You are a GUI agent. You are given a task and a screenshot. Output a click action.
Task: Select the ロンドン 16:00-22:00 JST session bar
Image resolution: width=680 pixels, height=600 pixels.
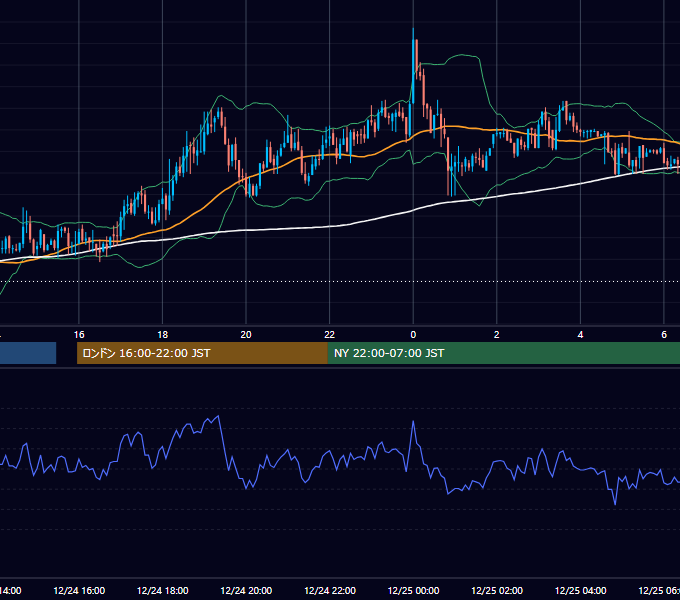202,353
